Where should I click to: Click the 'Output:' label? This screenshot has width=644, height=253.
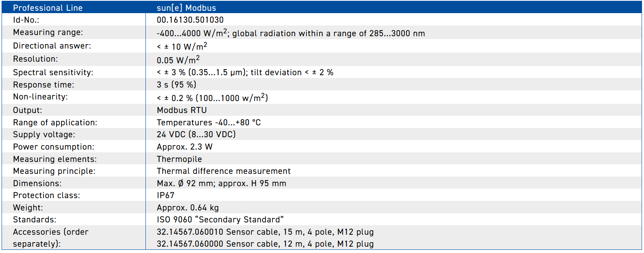click(27, 110)
